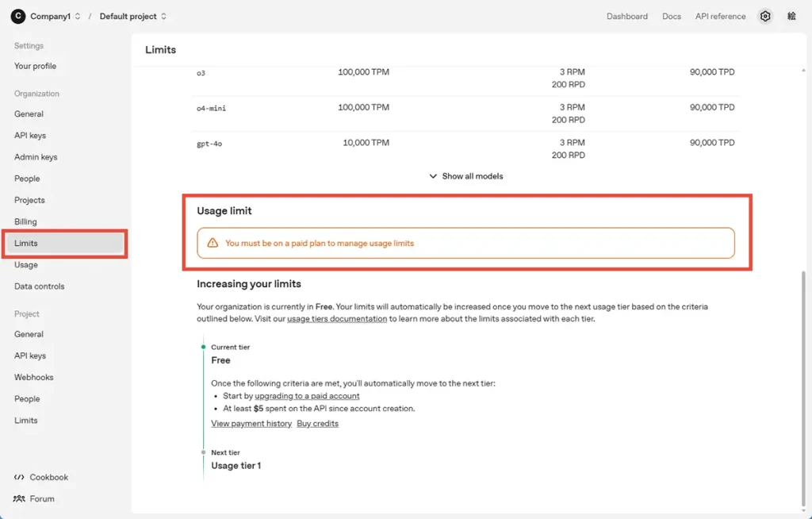Open Docs in top navigation
The image size is (812, 519).
coord(672,16)
